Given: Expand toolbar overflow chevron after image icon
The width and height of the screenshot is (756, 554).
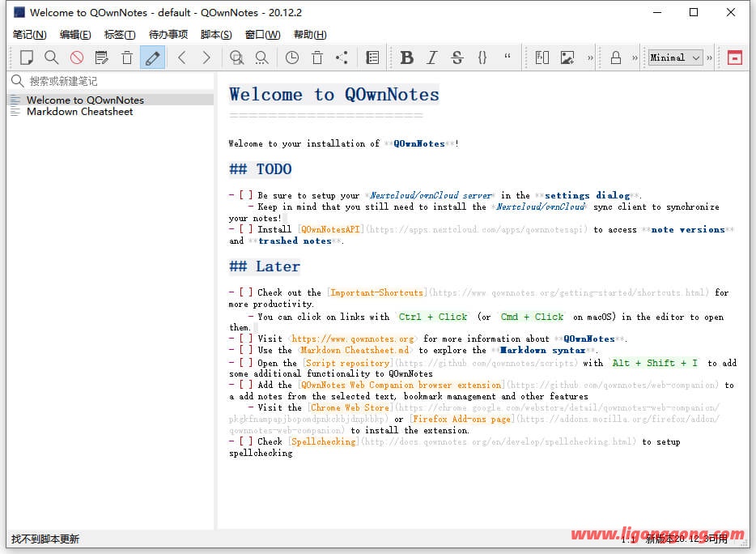Looking at the screenshot, I should click(x=590, y=58).
